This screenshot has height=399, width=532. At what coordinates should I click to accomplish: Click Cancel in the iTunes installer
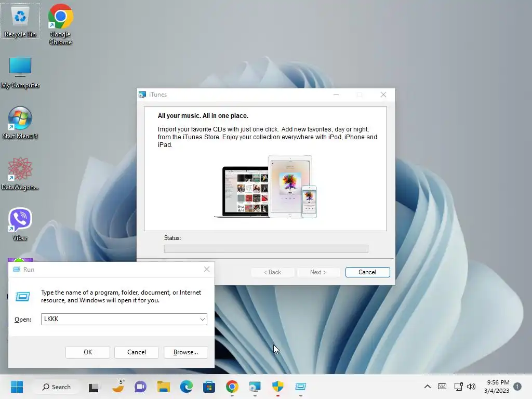tap(367, 272)
